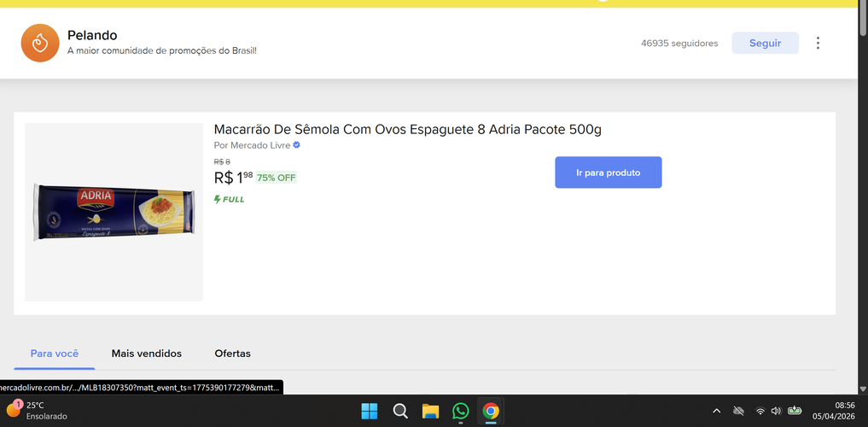Click the Pelando profile name
The height and width of the screenshot is (427, 868).
click(92, 36)
